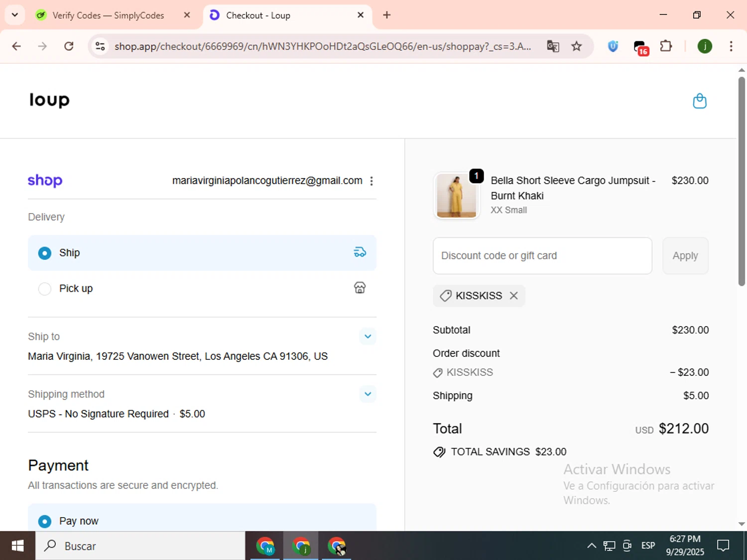Click the –$23.00 order discount amount
This screenshot has width=747, height=560.
click(689, 372)
